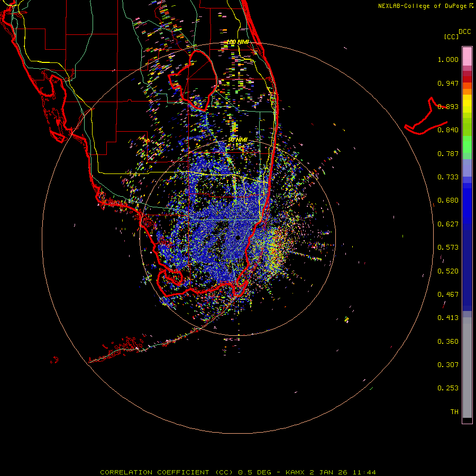Select the 0.680 scale value
Viewport: 476px width, 476px height.
click(448, 200)
